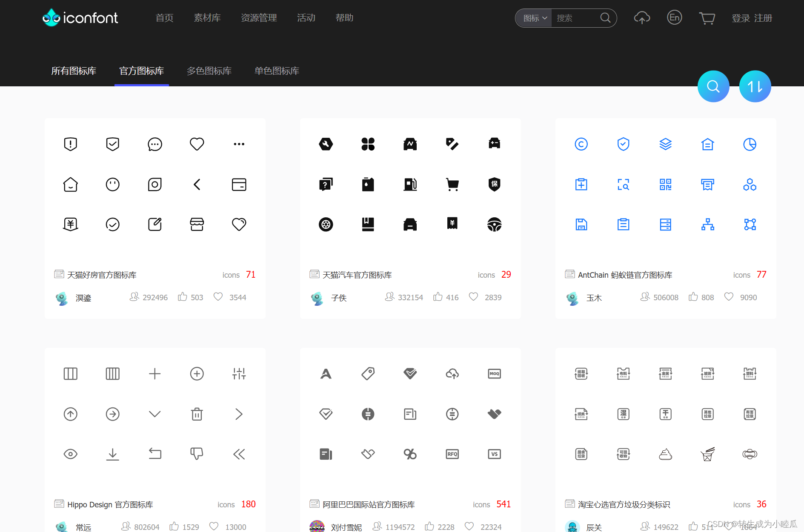Select the VS icon in 阿里巴巴国际站 library
The height and width of the screenshot is (532, 804).
point(495,454)
